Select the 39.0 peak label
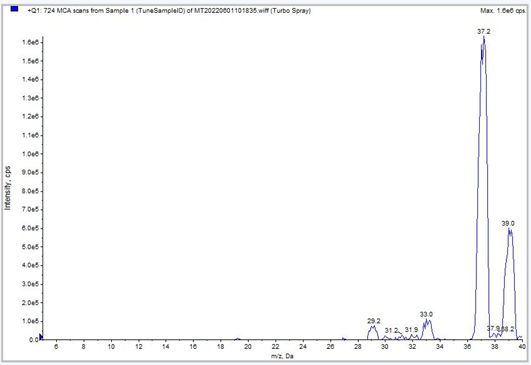This screenshot has height=365, width=531. pyautogui.click(x=508, y=223)
